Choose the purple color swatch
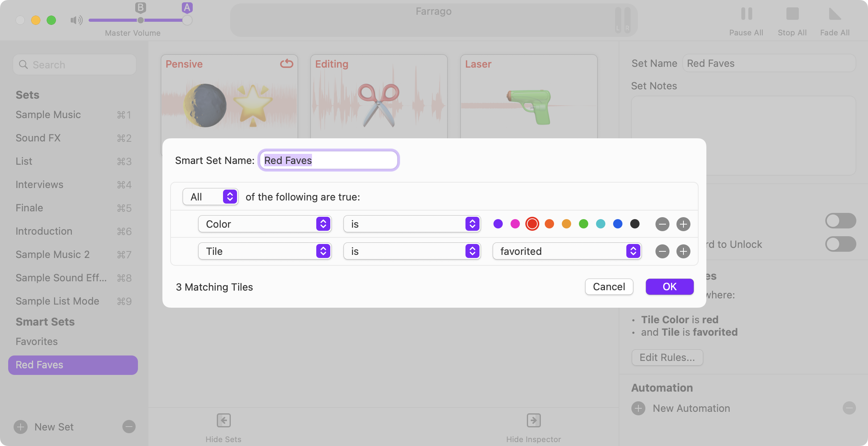868x446 pixels. (x=498, y=224)
